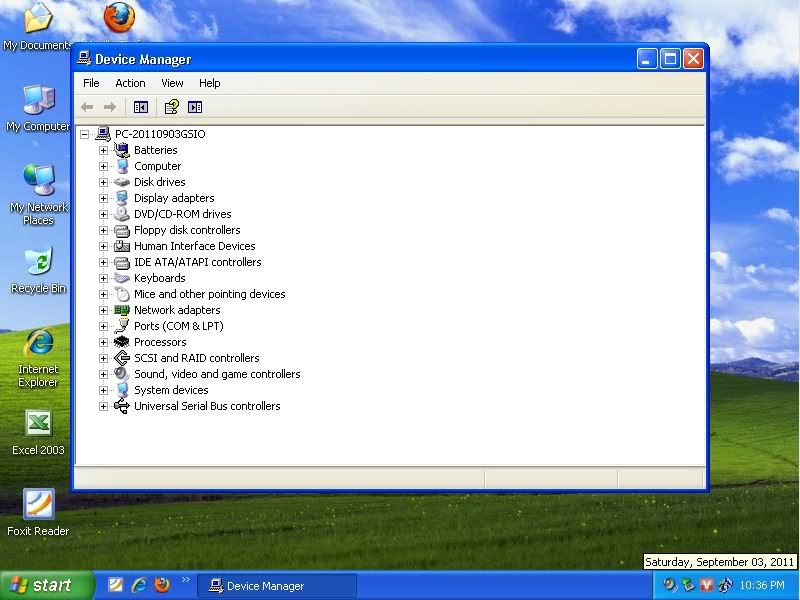Screen dimensions: 800x600
Task: Select the Foxit Reader desktop shortcut
Action: [38, 513]
